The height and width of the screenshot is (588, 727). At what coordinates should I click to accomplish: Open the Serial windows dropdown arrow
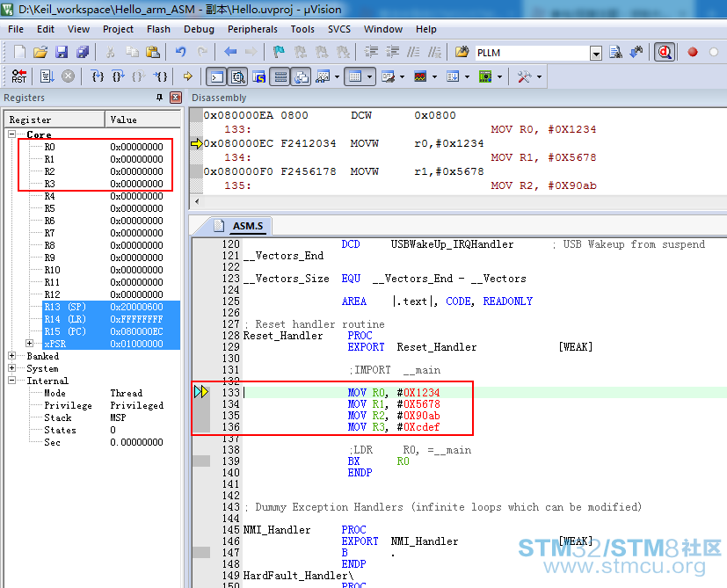click(402, 76)
